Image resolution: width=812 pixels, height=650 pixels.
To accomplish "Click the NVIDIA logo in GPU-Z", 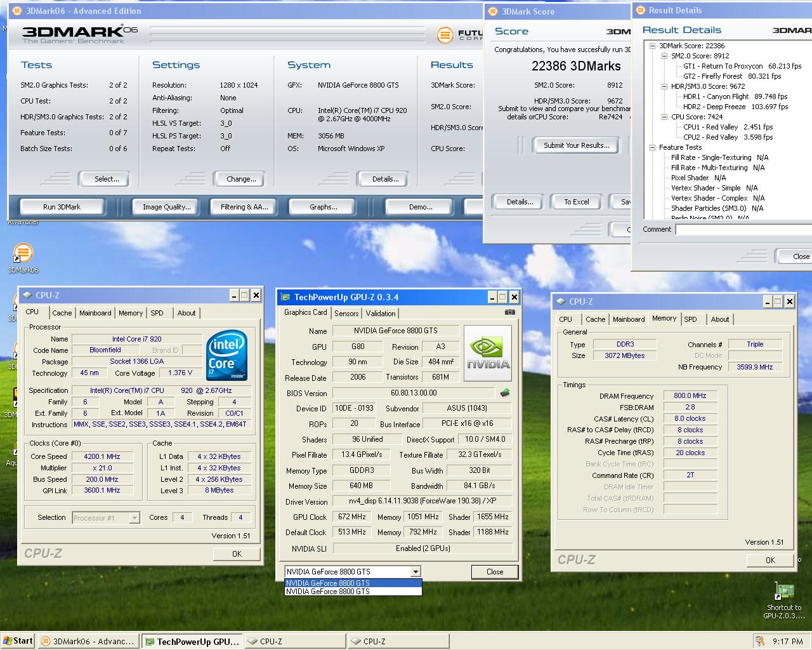I will pyautogui.click(x=488, y=354).
